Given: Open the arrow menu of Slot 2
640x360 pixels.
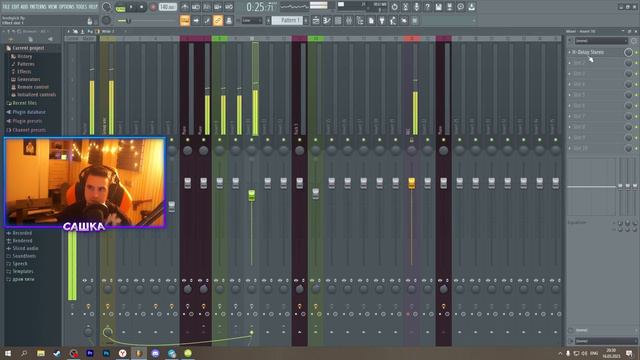Looking at the screenshot, I should pos(570,63).
